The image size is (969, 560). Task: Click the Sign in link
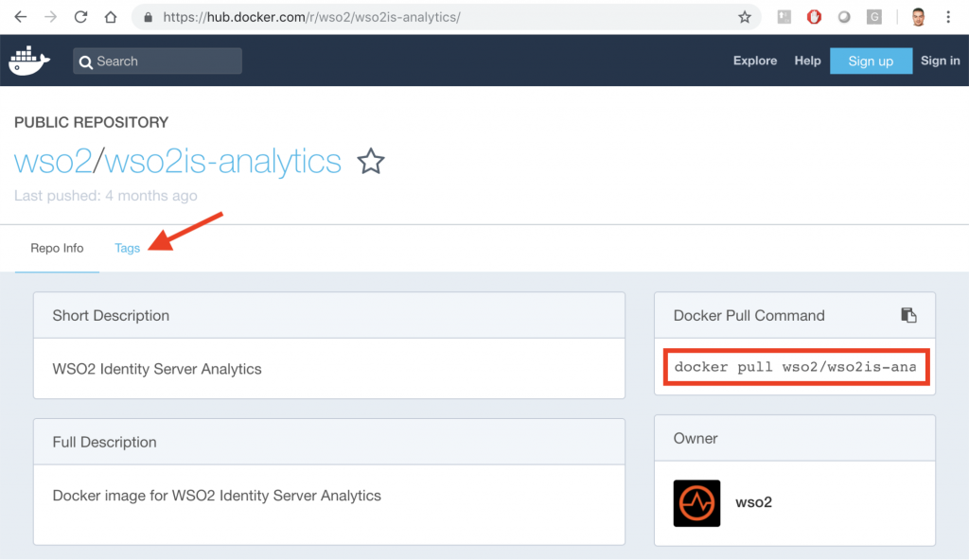(x=940, y=61)
